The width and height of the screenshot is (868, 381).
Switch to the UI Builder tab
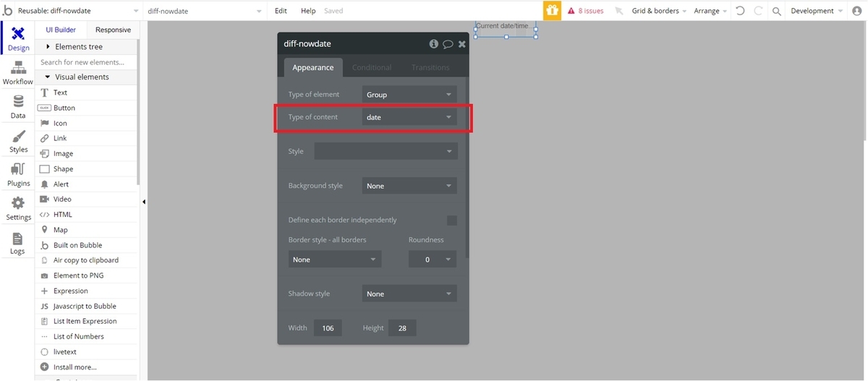(x=61, y=30)
